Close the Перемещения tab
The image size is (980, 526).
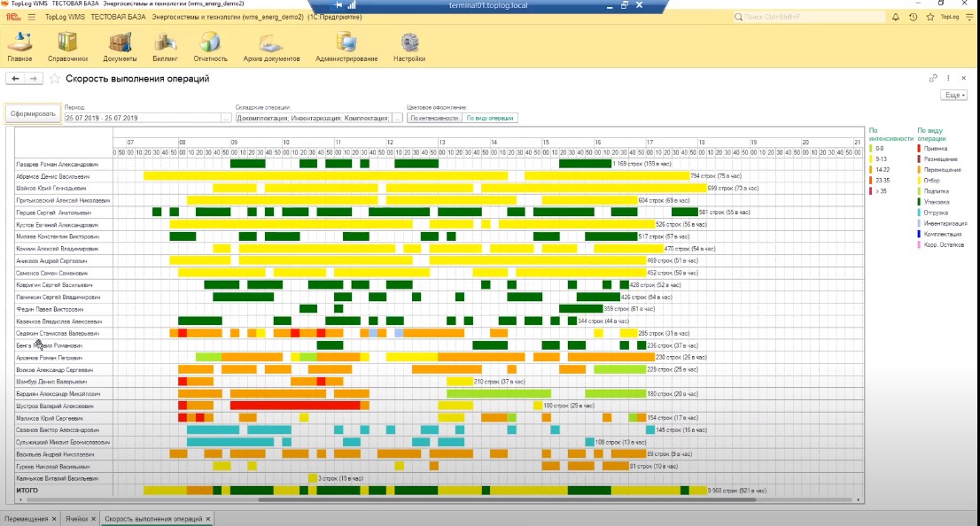click(x=54, y=519)
